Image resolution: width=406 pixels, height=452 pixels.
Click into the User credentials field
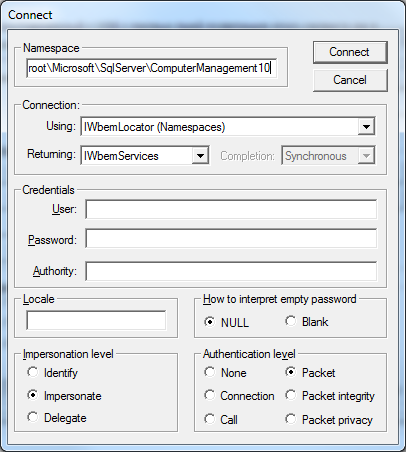coord(231,209)
